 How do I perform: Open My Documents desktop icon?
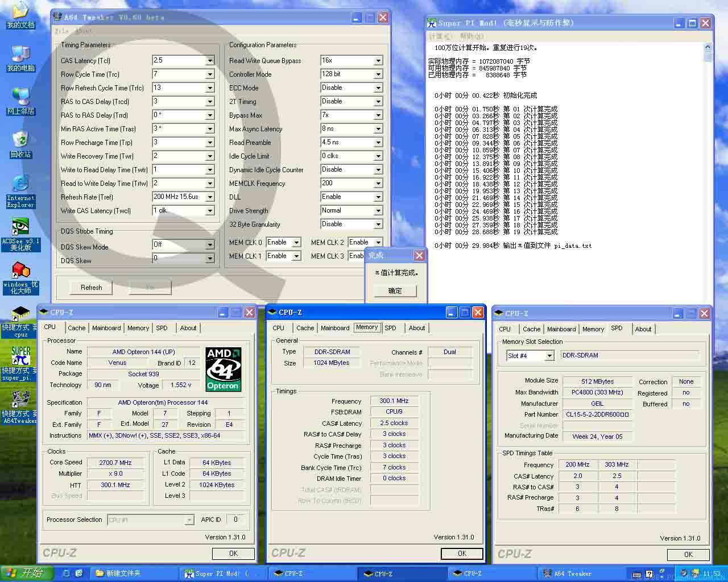click(x=20, y=15)
